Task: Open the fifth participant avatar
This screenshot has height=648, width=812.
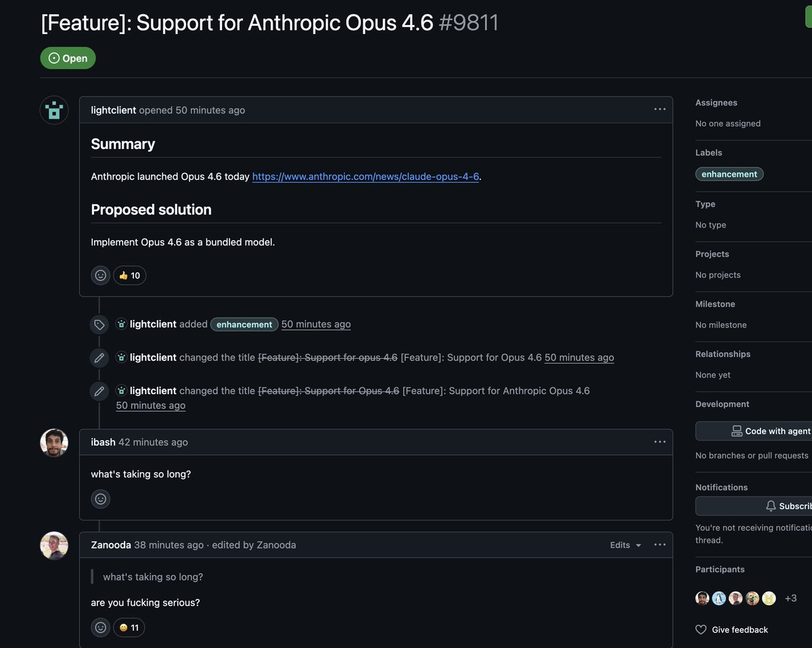Action: tap(769, 599)
